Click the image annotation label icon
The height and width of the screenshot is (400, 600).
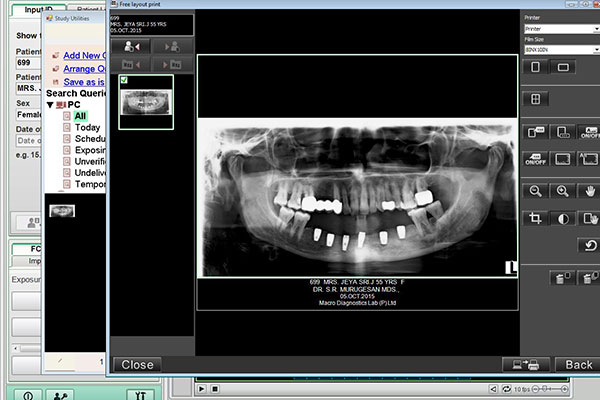coord(535,132)
